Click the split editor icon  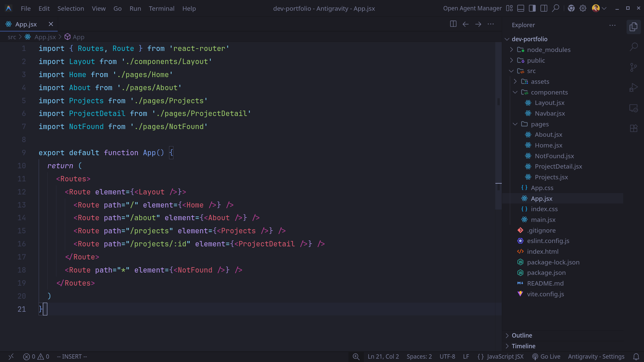click(x=453, y=24)
